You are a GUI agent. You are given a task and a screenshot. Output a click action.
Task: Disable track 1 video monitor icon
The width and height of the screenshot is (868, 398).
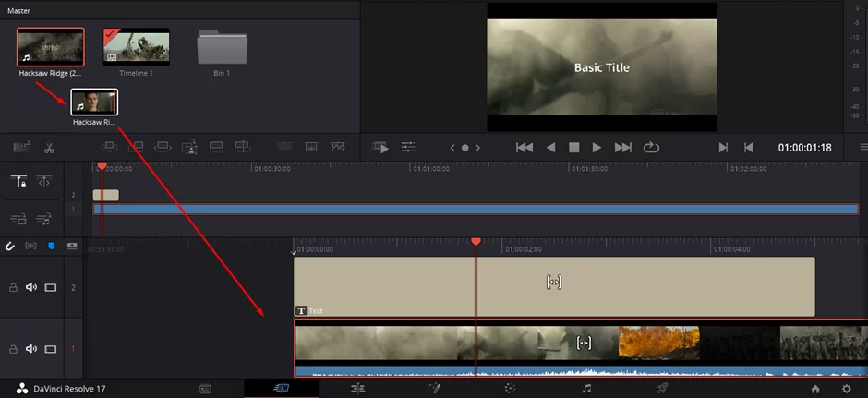pos(51,349)
